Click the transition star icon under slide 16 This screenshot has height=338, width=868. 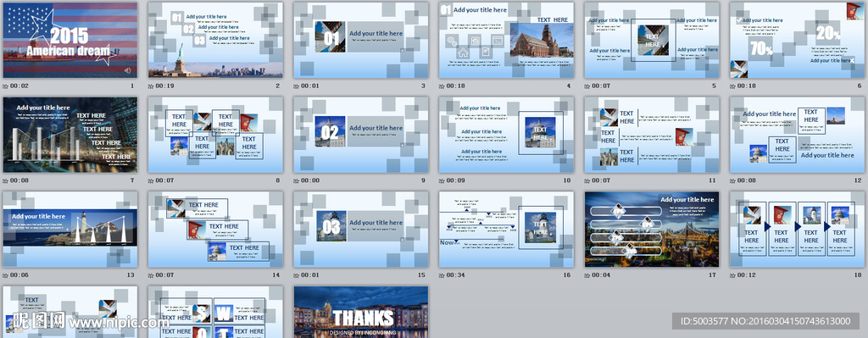pyautogui.click(x=442, y=275)
